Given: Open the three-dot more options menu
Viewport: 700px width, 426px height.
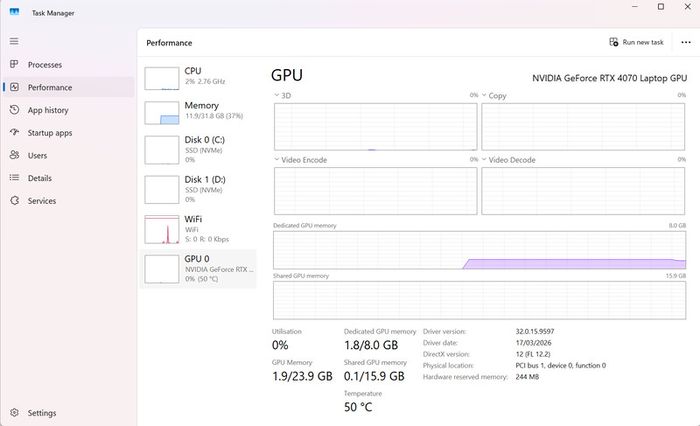Looking at the screenshot, I should coord(686,42).
